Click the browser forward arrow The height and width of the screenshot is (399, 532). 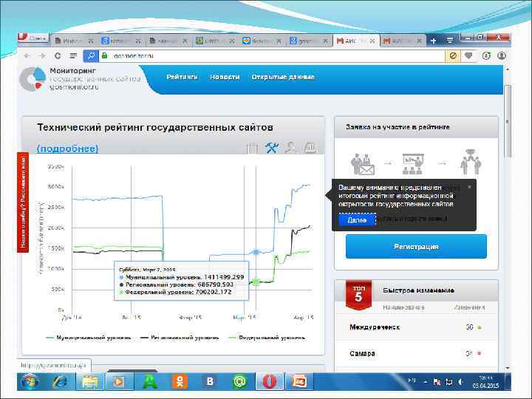tap(42, 55)
